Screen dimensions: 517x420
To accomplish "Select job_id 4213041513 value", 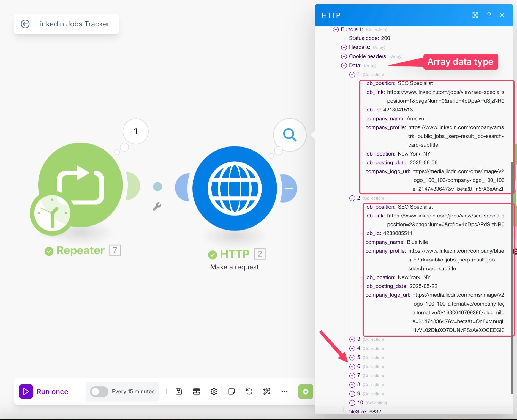I will coord(398,110).
